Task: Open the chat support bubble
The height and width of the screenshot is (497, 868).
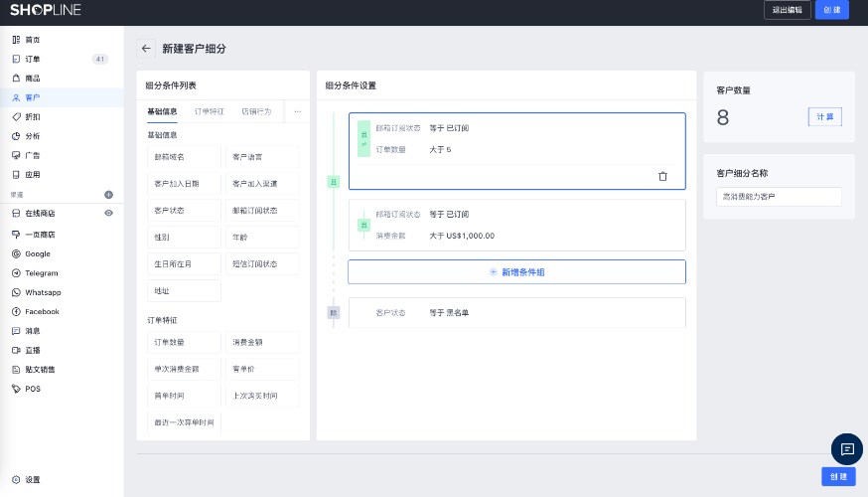Action: coord(847,449)
